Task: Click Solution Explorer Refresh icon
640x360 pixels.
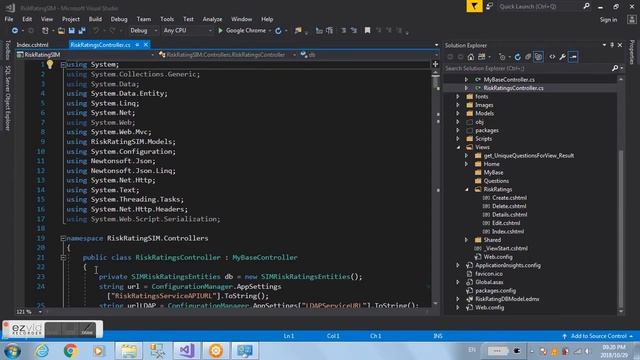Action: coord(518,57)
